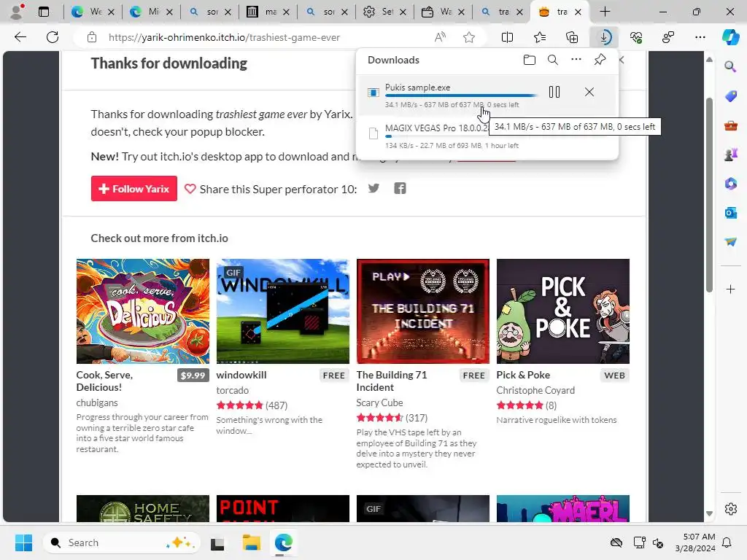
Task: Go back to previous page
Action: (x=20, y=37)
